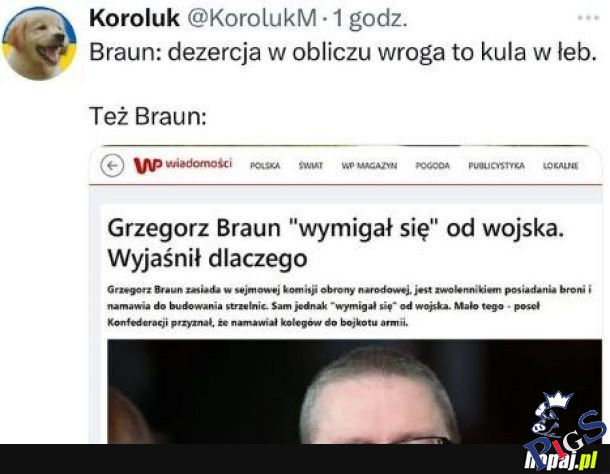Screen dimensions: 610x474
Task: Go to WP MAGAZYN section
Action: point(369,166)
